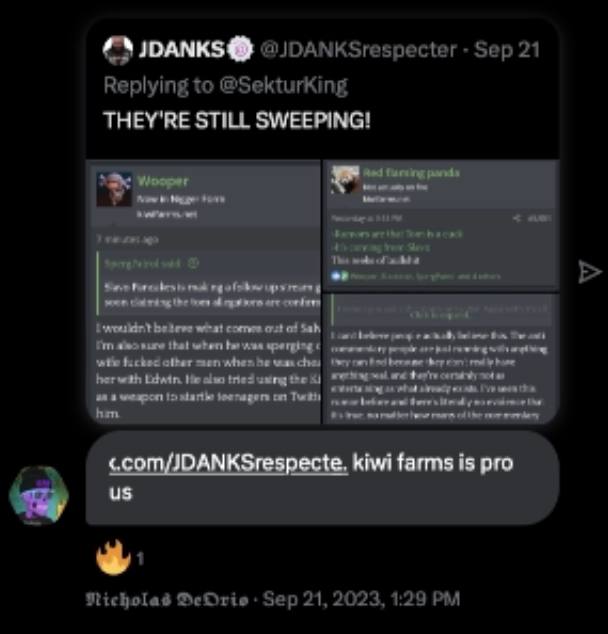
Task: Click the share arrow icon beside message
Action: [x=590, y=271]
